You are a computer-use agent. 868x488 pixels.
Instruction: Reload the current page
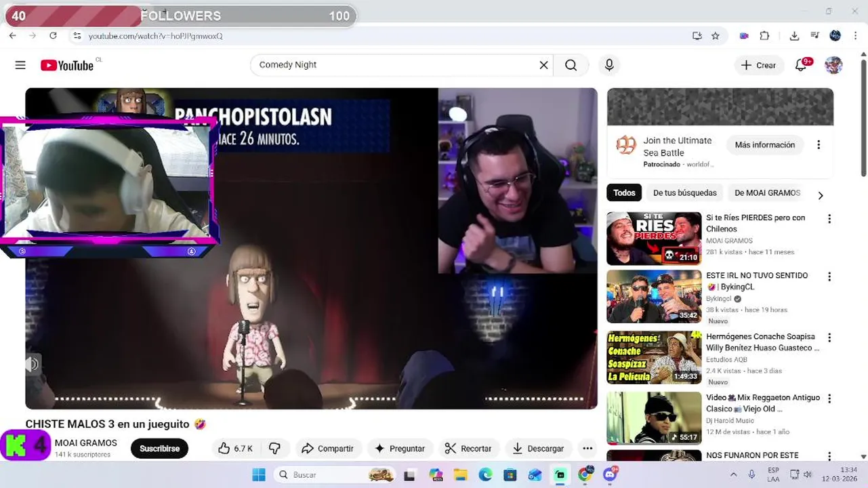point(53,35)
